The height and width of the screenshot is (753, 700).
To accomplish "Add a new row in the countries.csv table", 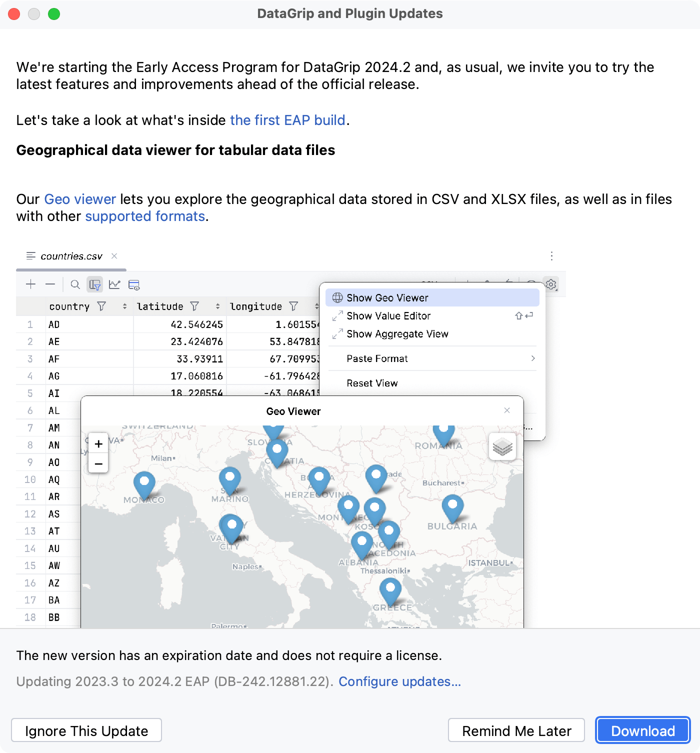I will point(30,284).
